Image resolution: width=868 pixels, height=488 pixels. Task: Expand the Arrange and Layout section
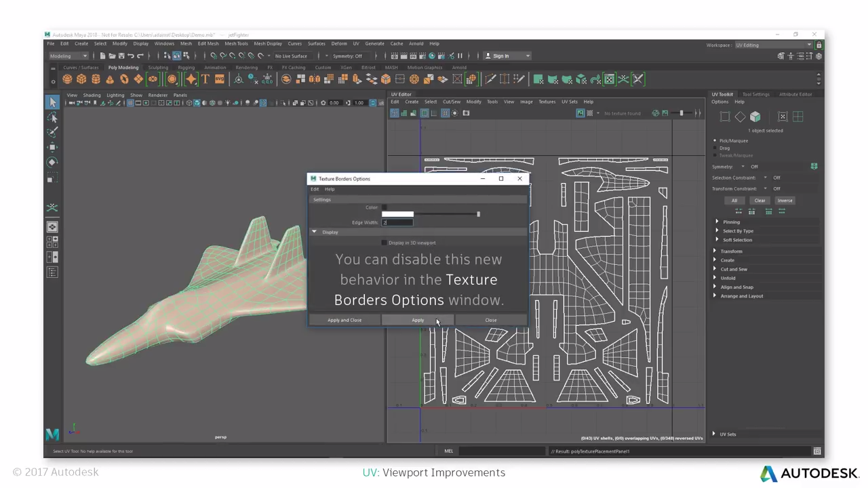[x=714, y=296]
